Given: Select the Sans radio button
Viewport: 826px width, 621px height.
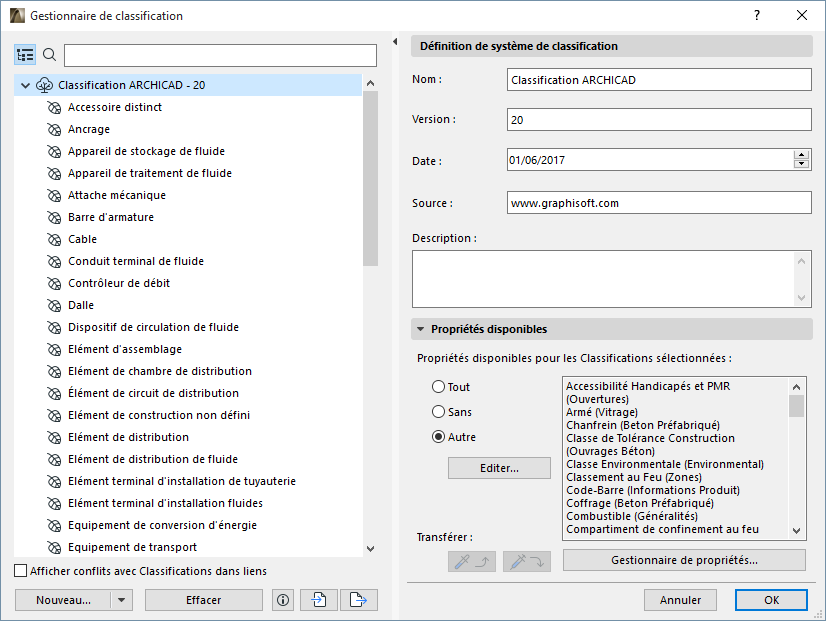Looking at the screenshot, I should 438,412.
